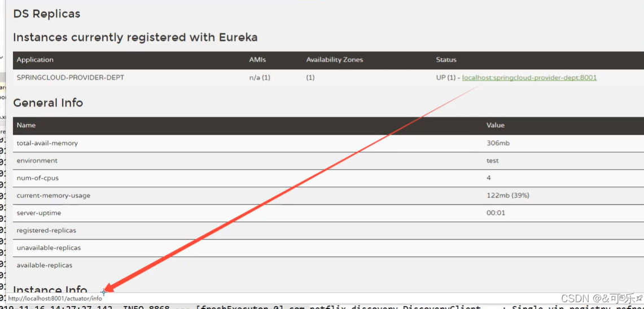Click the General Info heading
Image resolution: width=644 pixels, height=309 pixels.
pos(48,102)
